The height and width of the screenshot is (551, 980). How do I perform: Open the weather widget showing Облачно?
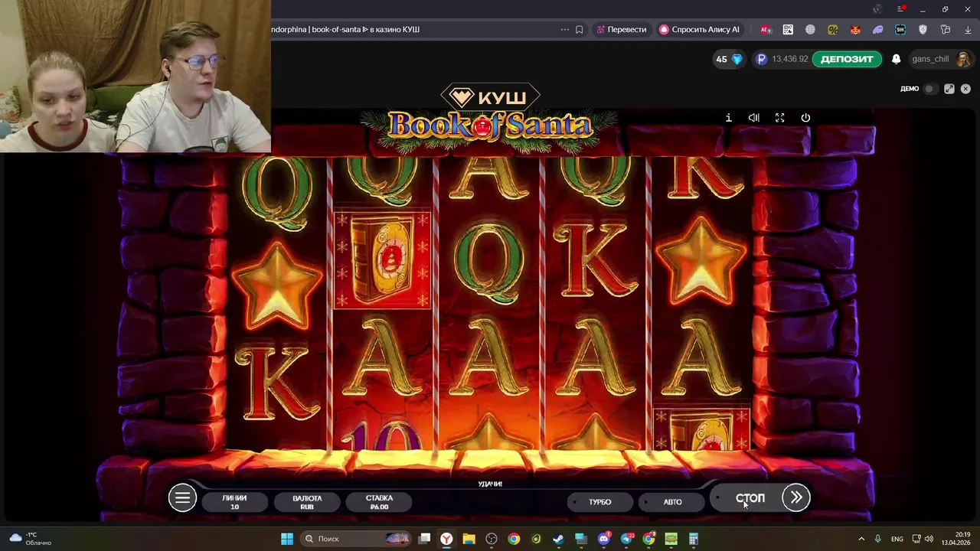(x=31, y=539)
